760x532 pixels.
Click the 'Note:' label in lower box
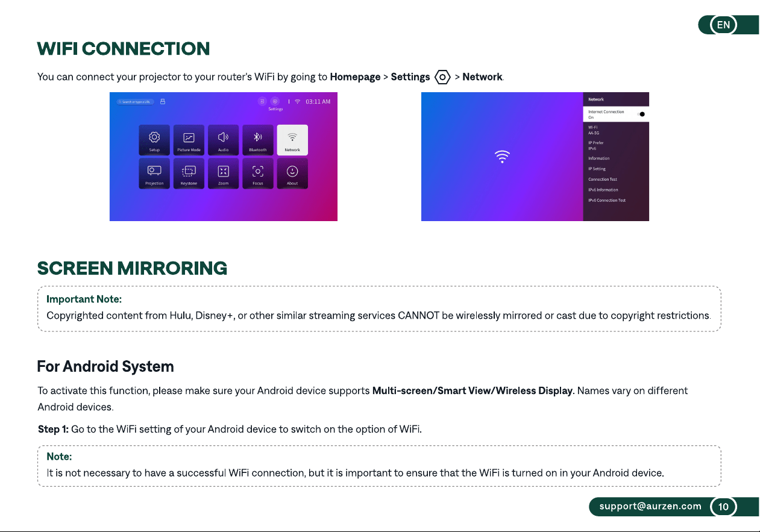click(x=59, y=457)
